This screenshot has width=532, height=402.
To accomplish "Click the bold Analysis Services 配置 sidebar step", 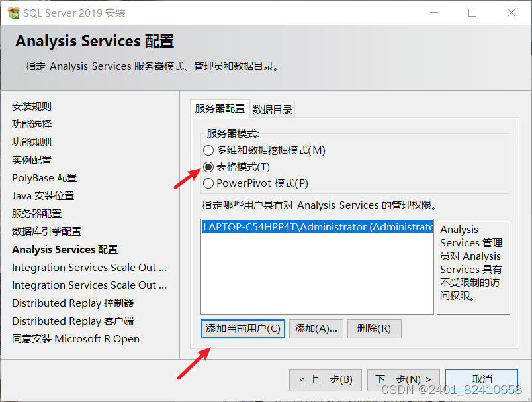I will pos(65,250).
